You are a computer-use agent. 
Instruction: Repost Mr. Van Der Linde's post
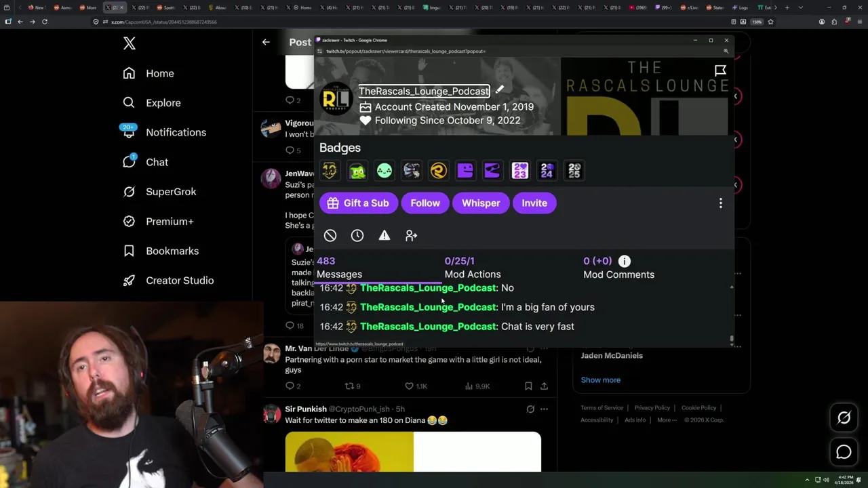353,386
